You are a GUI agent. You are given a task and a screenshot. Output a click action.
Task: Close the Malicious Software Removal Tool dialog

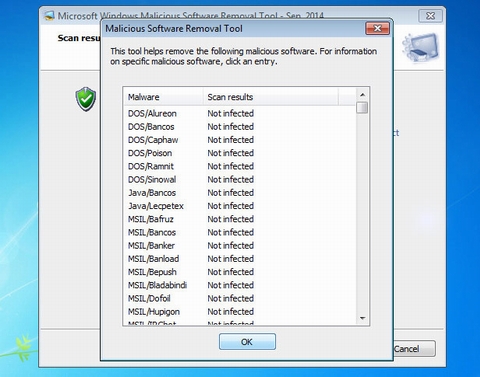click(x=377, y=28)
